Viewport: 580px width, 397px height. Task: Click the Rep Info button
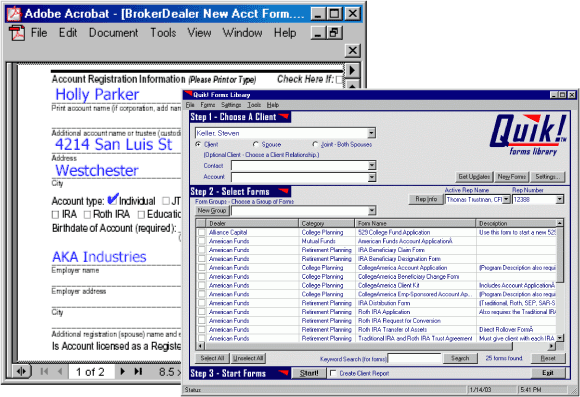[x=426, y=199]
